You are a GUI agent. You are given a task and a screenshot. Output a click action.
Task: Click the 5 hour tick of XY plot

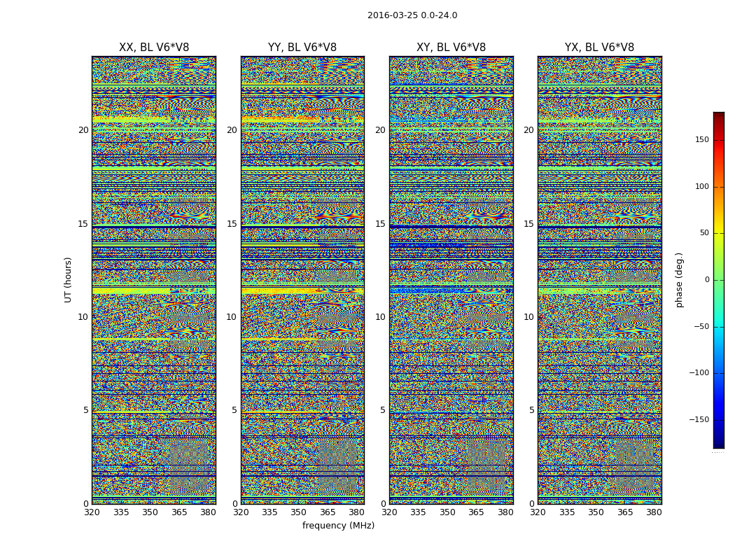383,410
